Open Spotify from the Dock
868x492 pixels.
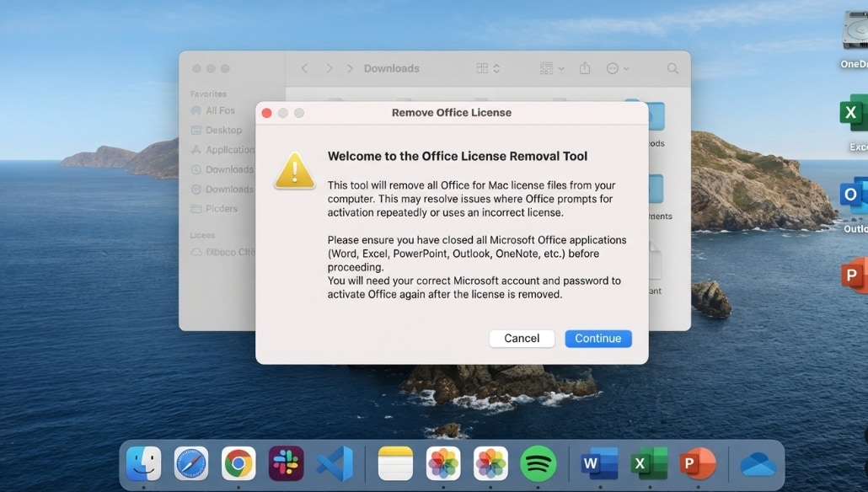pos(538,463)
